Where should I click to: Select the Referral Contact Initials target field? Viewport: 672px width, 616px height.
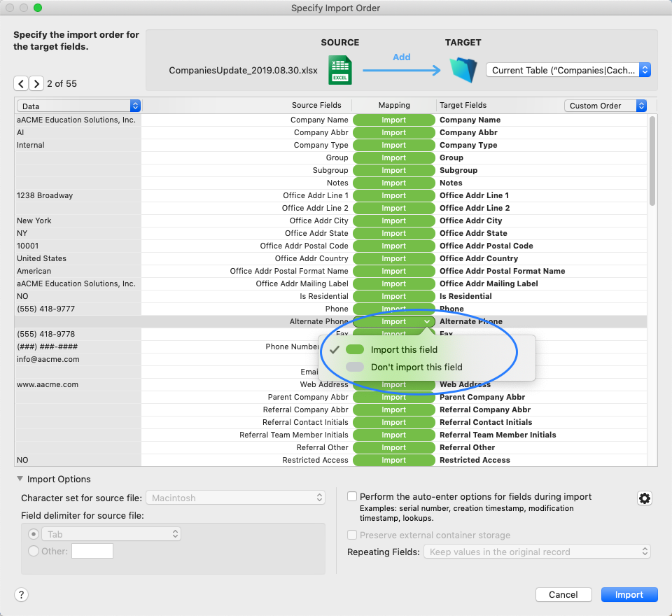click(486, 422)
